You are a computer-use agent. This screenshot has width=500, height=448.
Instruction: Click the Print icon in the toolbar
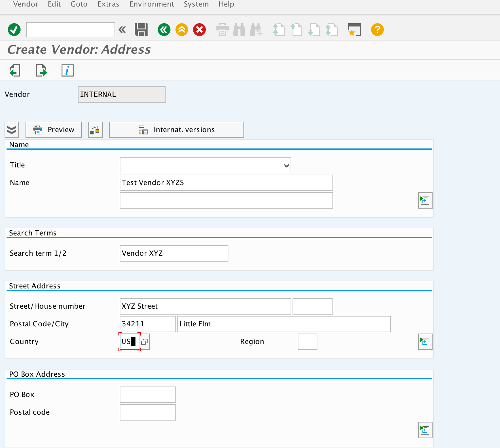tap(222, 30)
